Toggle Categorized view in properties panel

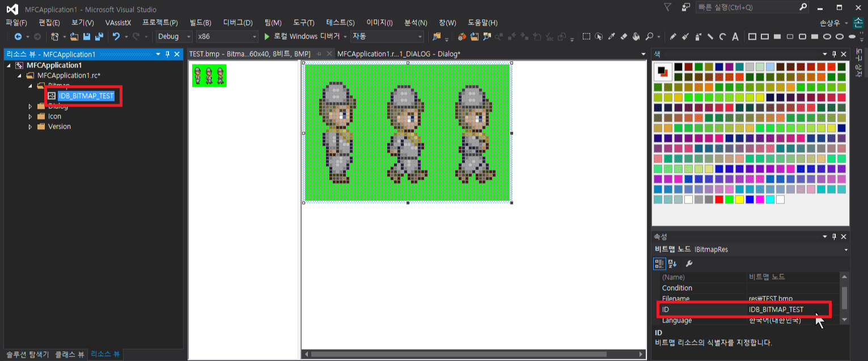click(659, 264)
